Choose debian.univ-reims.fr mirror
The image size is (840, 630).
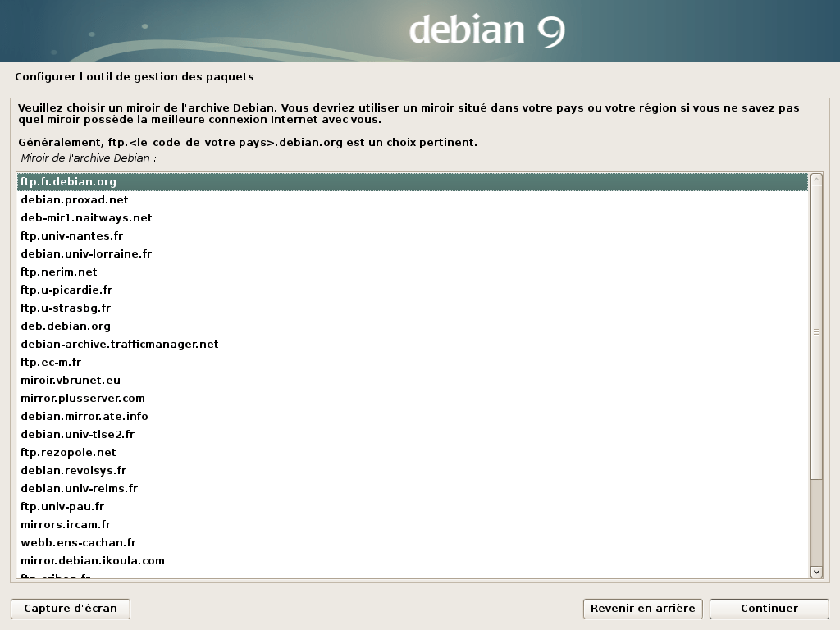coord(412,489)
